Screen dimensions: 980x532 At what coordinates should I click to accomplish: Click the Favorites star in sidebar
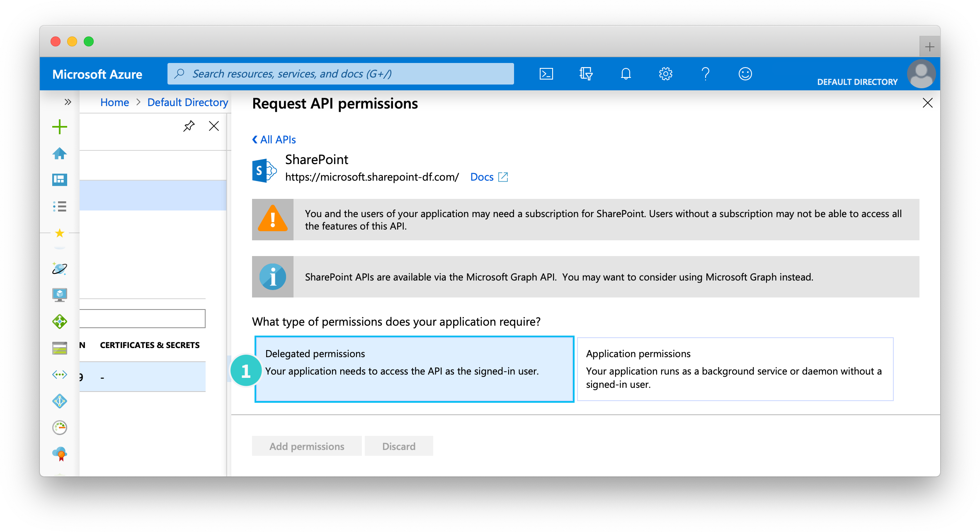(x=60, y=233)
